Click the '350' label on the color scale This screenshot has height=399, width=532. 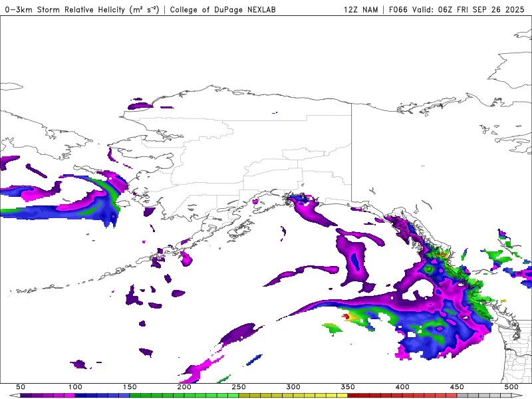pos(348,387)
